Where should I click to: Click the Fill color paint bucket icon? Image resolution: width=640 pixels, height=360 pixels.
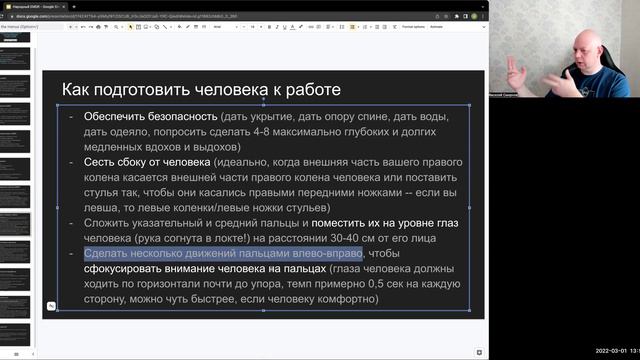pos(180,27)
